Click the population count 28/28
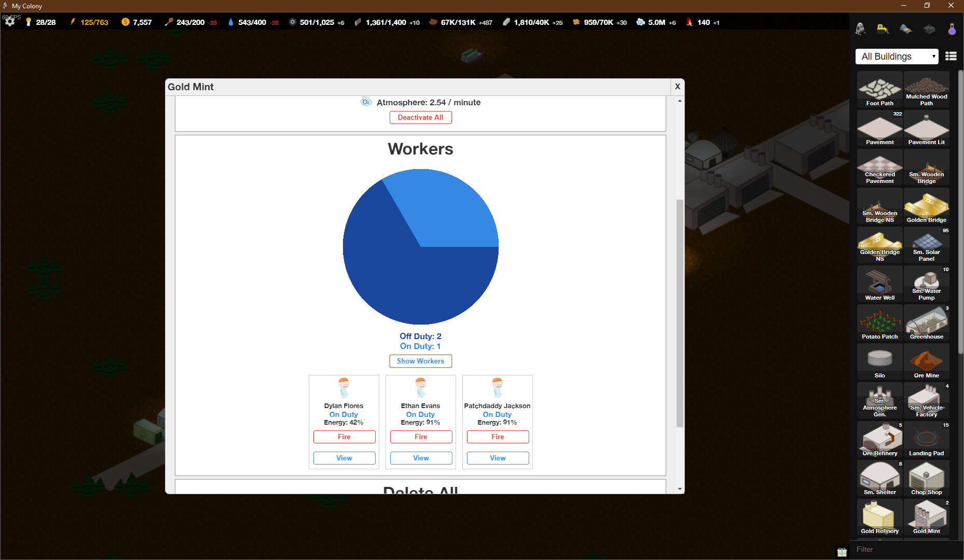Image resolution: width=964 pixels, height=560 pixels. [46, 22]
